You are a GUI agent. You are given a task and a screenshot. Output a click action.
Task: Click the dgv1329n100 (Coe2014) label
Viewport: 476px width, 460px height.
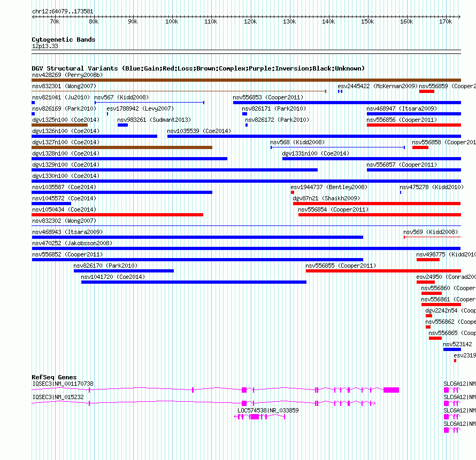[66, 165]
